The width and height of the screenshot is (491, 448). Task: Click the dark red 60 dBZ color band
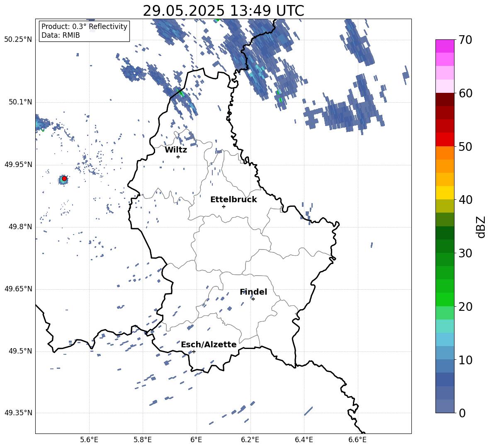[445, 99]
